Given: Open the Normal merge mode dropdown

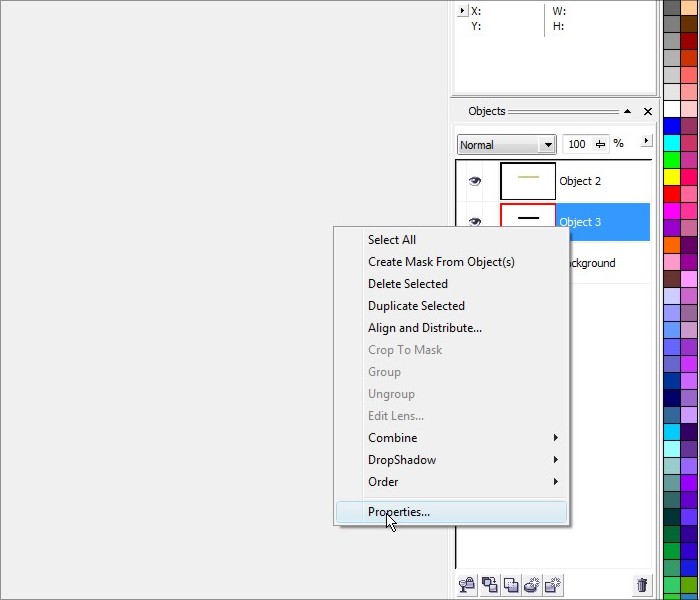Looking at the screenshot, I should 547,145.
